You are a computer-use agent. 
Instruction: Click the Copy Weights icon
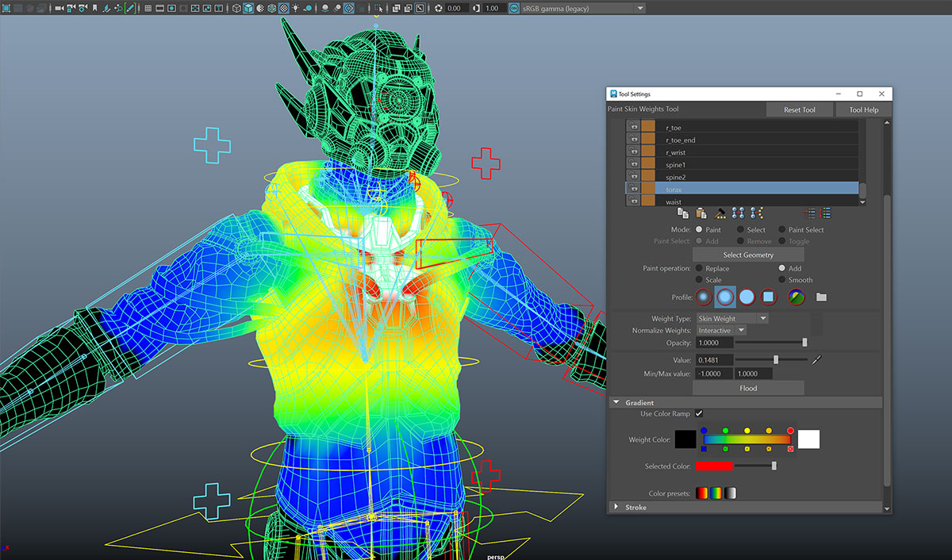point(683,213)
